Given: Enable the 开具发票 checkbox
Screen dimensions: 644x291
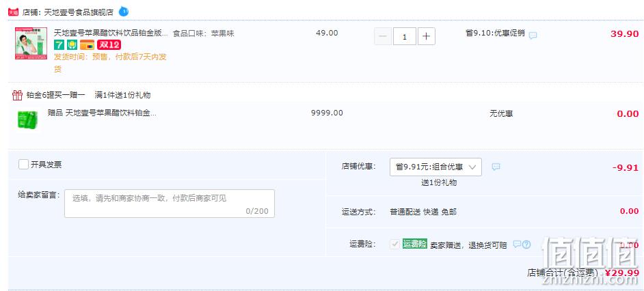Looking at the screenshot, I should click(x=23, y=165).
